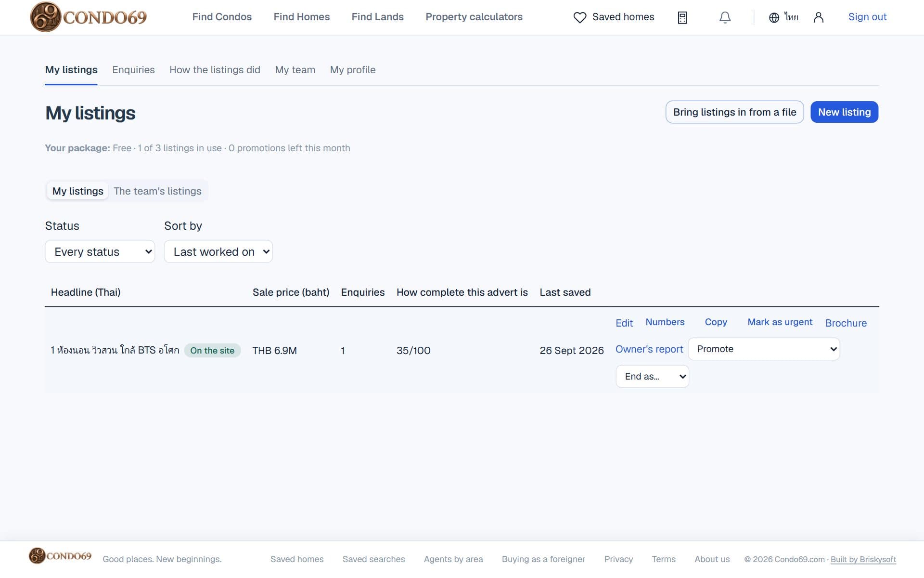
Task: Open Saved searches in the footer
Action: (373, 559)
